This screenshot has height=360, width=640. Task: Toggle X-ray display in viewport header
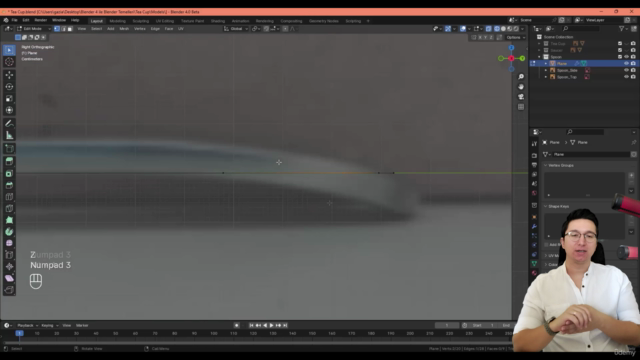coord(488,29)
